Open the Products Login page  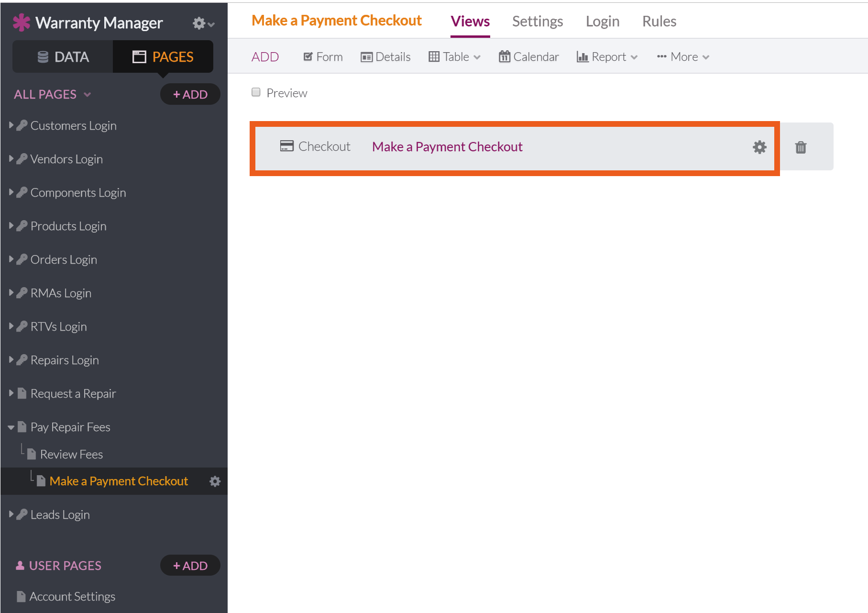pos(68,226)
